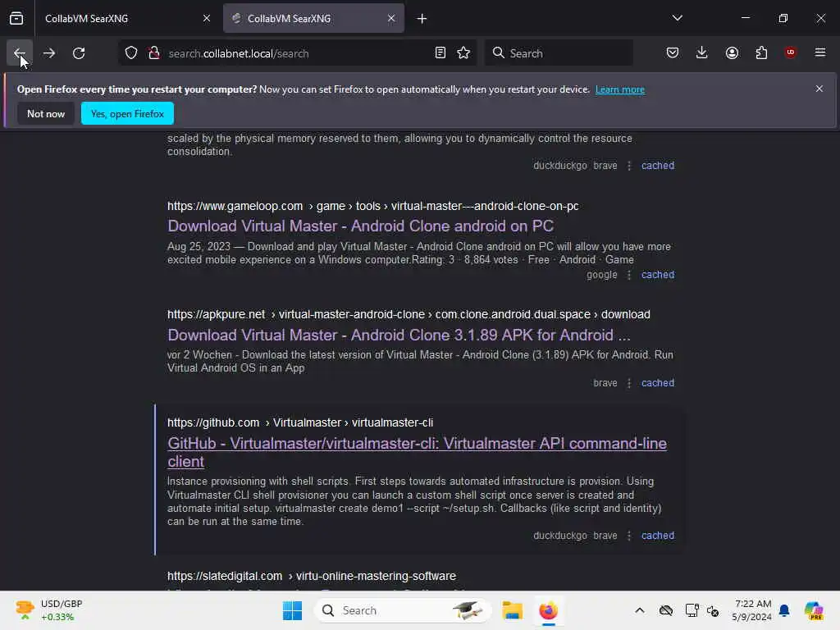
Task: Open cached link under resource consolidation snippet
Action: (x=658, y=166)
